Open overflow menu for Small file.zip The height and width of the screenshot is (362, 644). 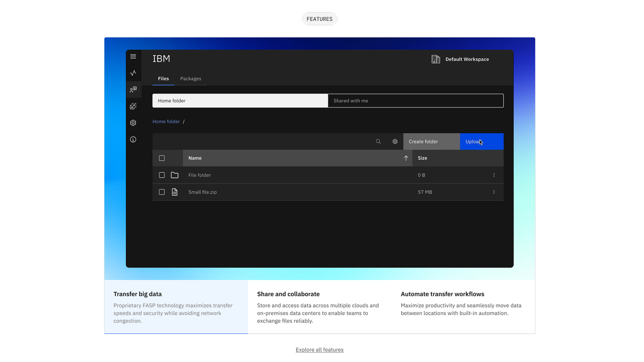pos(494,192)
